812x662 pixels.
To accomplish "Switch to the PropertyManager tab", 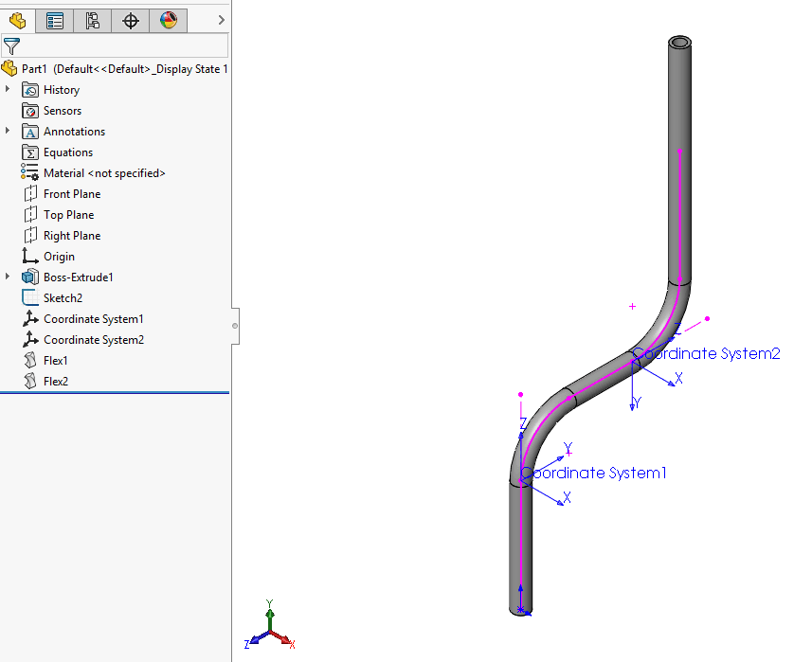I will (55, 20).
